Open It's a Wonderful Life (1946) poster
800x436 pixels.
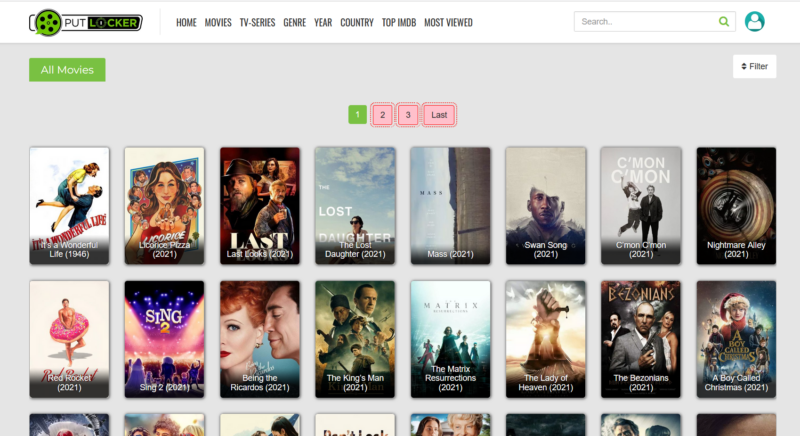click(69, 206)
